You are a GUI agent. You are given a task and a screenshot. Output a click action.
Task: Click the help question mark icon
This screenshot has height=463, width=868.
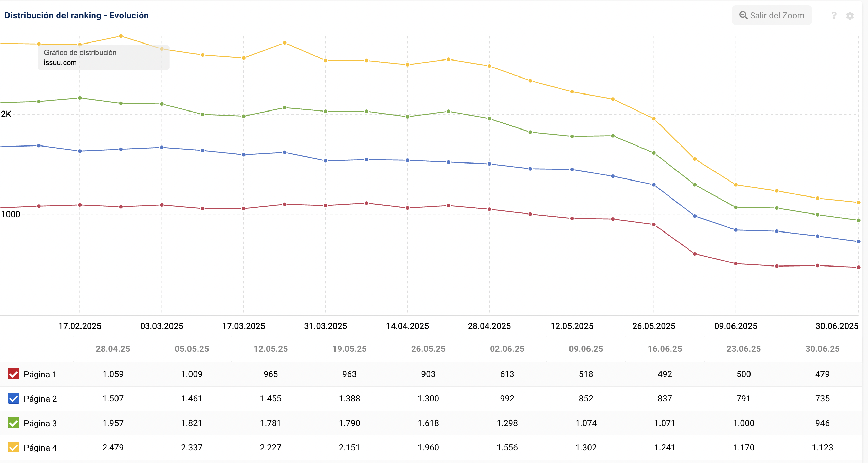coord(834,16)
